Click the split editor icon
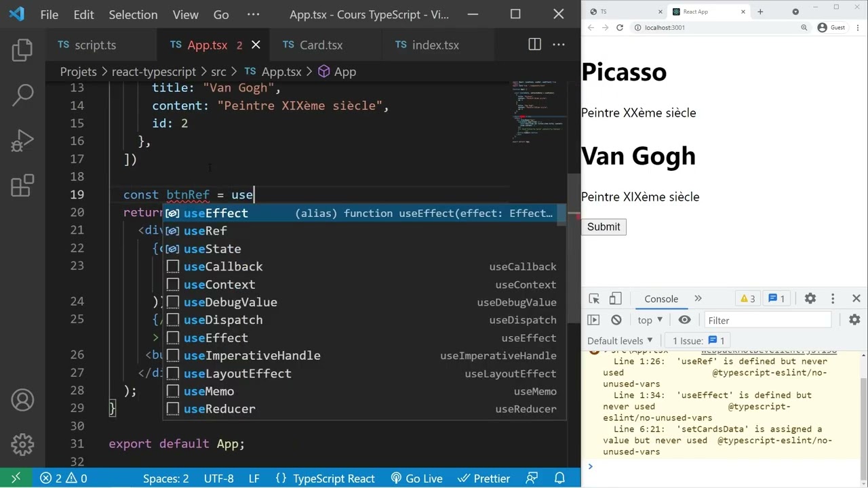The height and width of the screenshot is (488, 868). tap(535, 45)
